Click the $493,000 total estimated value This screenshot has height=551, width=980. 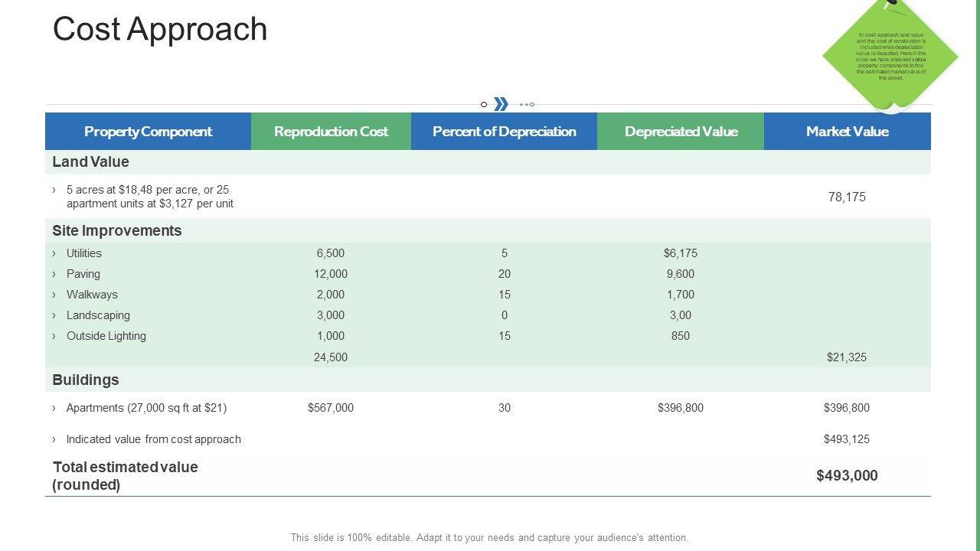click(847, 475)
